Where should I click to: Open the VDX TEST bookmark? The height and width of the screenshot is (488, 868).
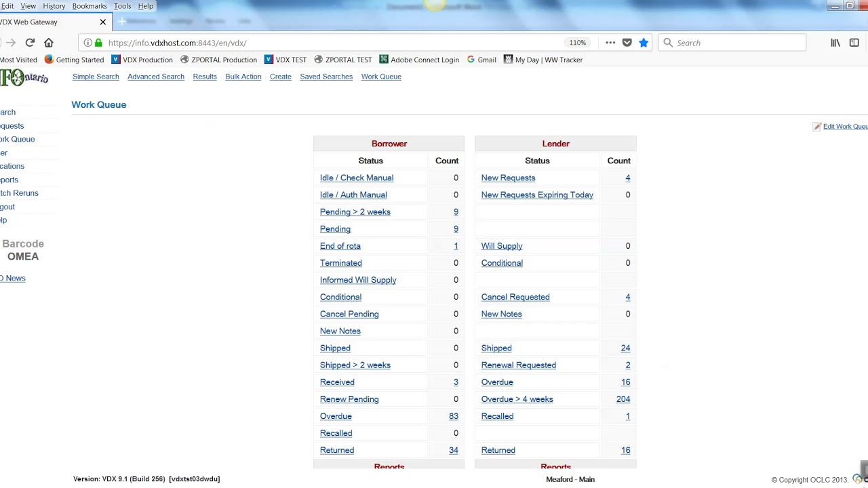coord(285,60)
